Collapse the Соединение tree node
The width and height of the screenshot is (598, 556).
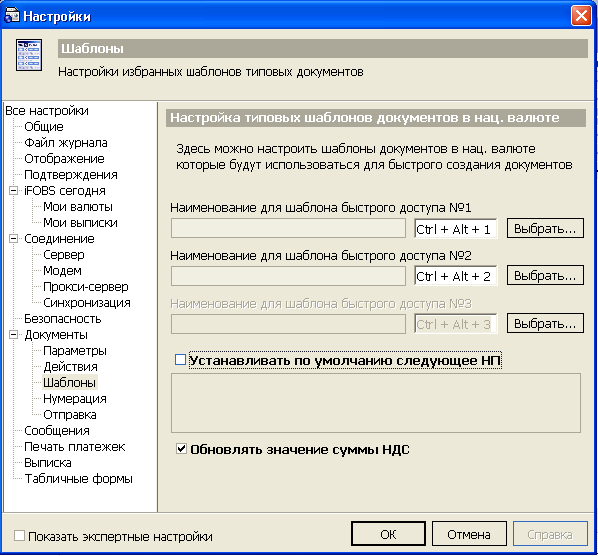pyautogui.click(x=13, y=238)
